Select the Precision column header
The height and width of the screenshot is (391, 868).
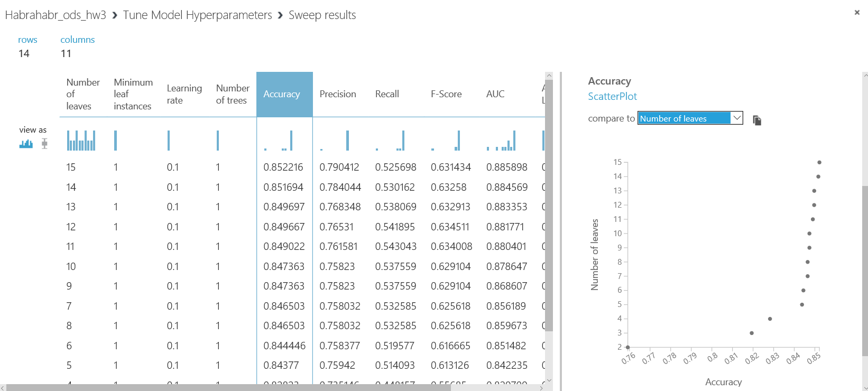338,94
